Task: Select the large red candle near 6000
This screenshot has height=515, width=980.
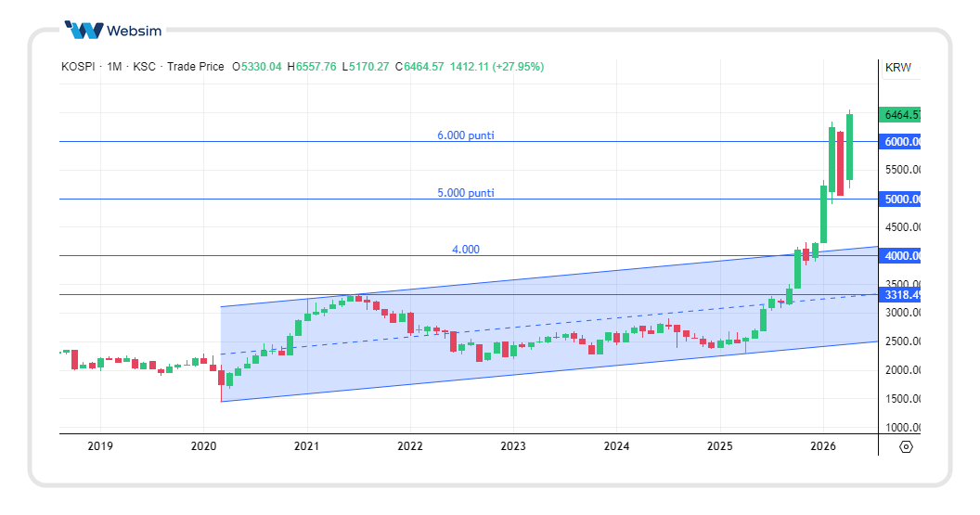Action: [x=840, y=162]
